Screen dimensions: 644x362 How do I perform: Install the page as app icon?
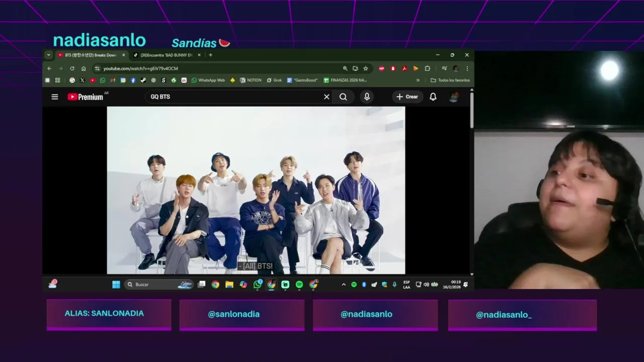click(x=355, y=68)
